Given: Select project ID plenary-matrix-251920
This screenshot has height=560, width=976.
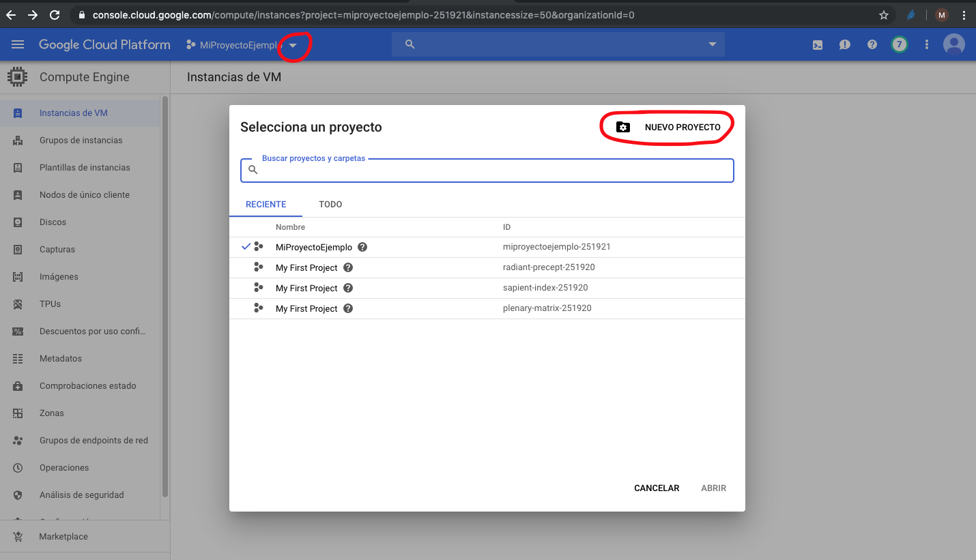Looking at the screenshot, I should click(x=547, y=308).
